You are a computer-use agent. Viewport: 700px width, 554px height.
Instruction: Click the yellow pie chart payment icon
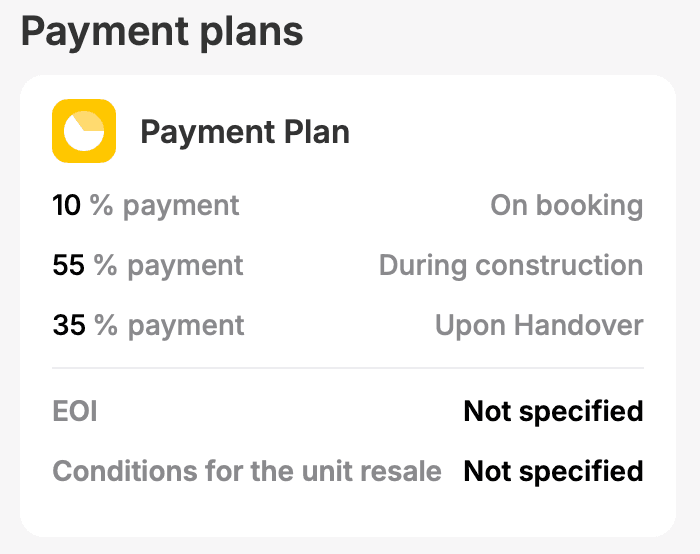(x=84, y=131)
